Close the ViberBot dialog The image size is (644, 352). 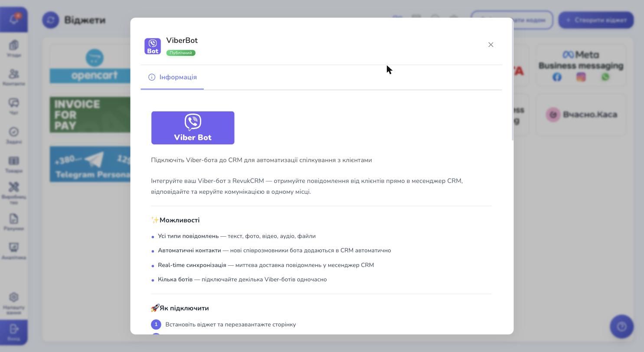490,45
